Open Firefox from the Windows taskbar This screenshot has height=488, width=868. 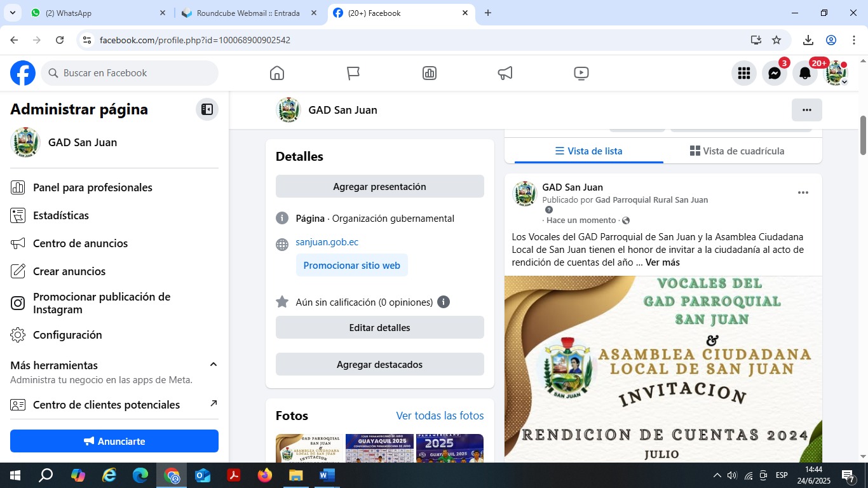click(264, 475)
